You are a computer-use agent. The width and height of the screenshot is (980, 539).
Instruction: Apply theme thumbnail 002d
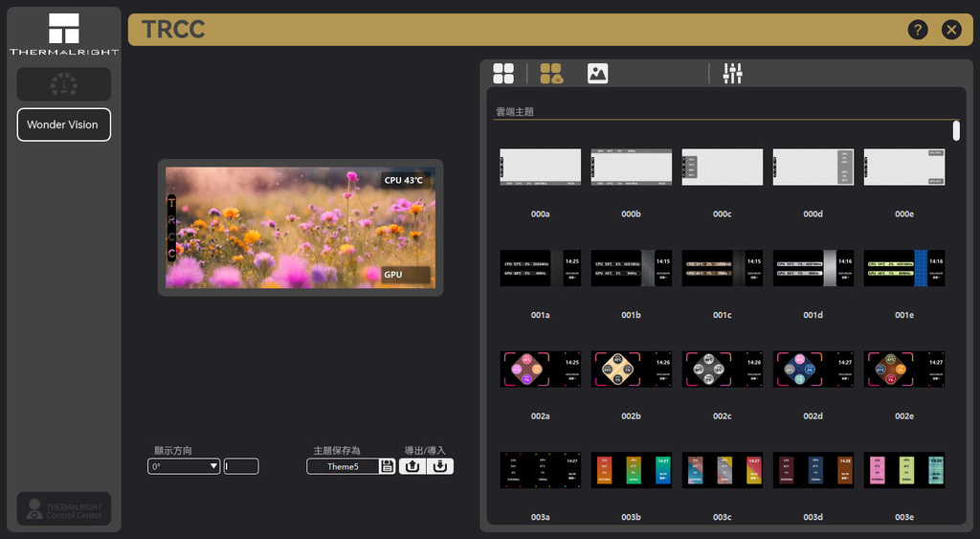(x=813, y=369)
